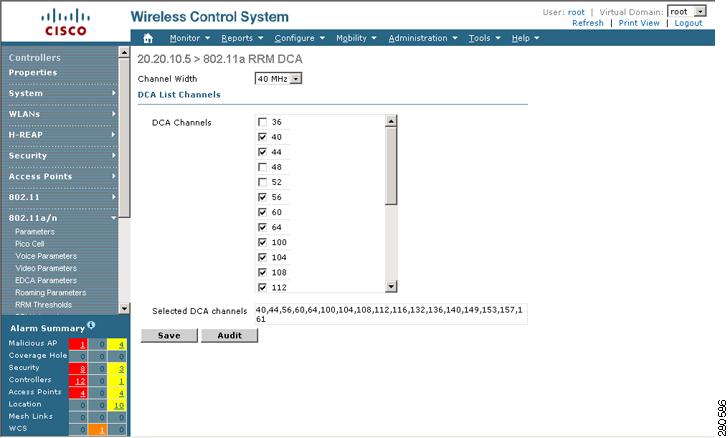This screenshot has height=438, width=728.
Task: Expand the Access Points sidebar section
Action: (62, 177)
